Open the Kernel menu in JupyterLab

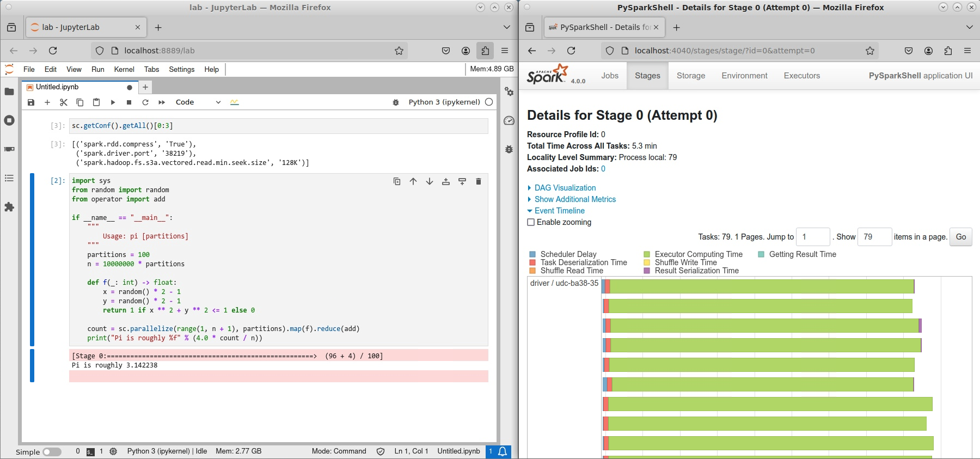pyautogui.click(x=124, y=69)
